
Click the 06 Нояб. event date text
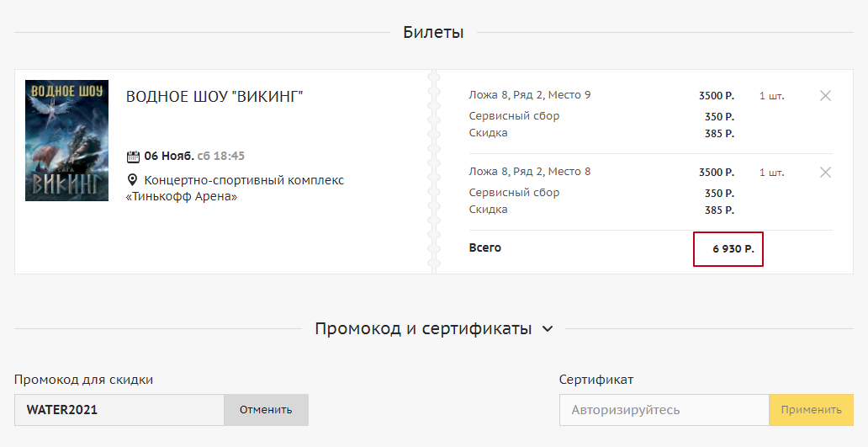tap(168, 157)
